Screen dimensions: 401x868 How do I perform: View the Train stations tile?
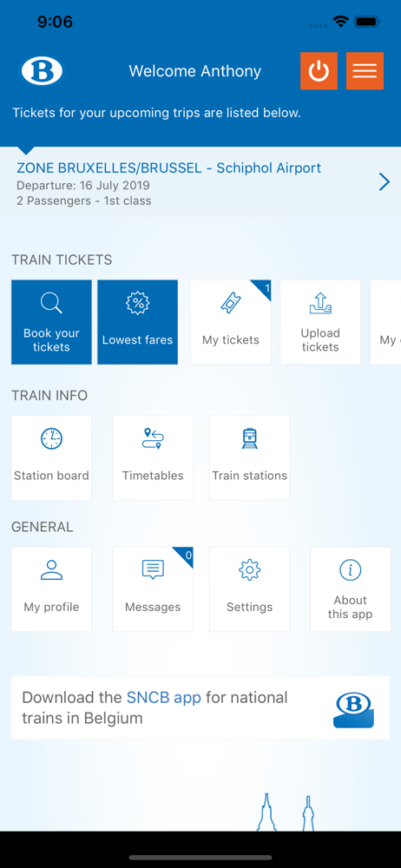[x=250, y=457]
